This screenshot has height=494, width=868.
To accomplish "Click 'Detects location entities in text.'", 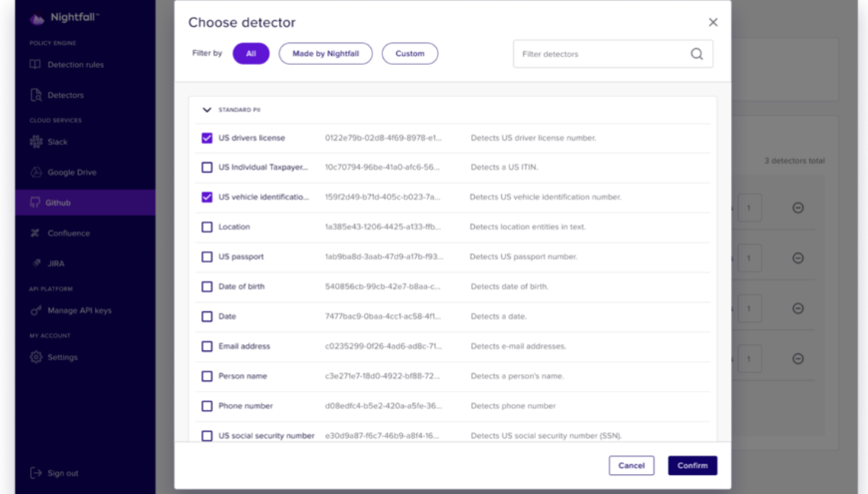I will click(x=528, y=228).
